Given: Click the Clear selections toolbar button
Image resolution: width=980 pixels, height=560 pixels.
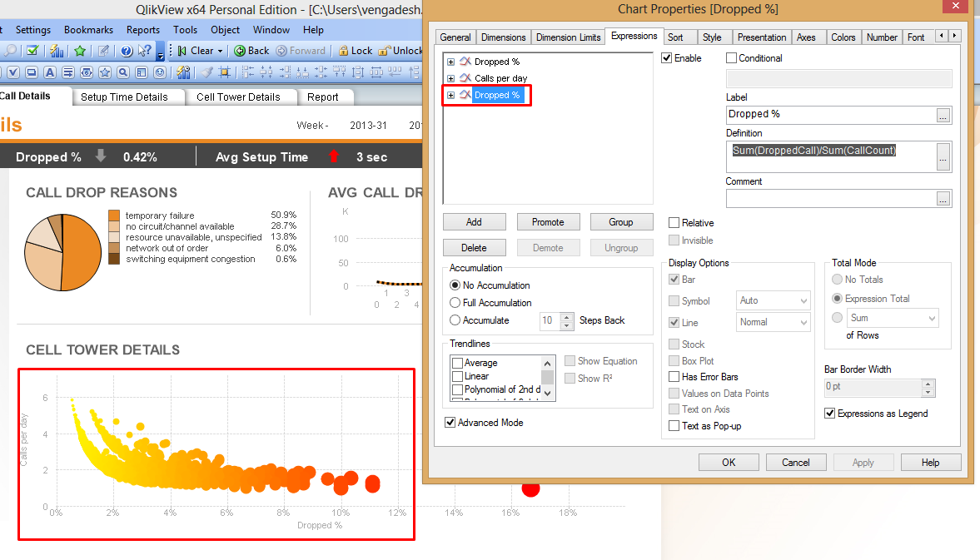Looking at the screenshot, I should click(196, 51).
